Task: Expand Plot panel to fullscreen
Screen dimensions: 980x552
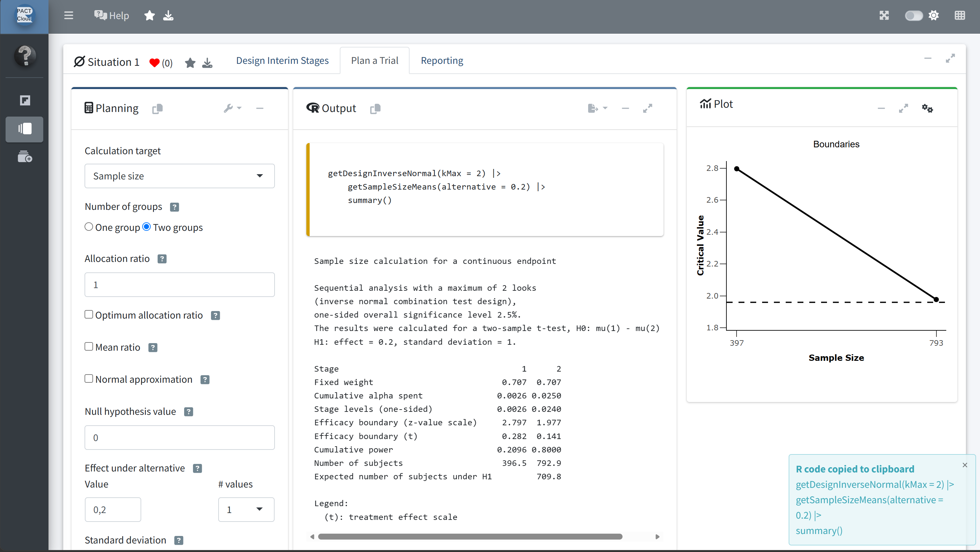Action: click(x=904, y=108)
